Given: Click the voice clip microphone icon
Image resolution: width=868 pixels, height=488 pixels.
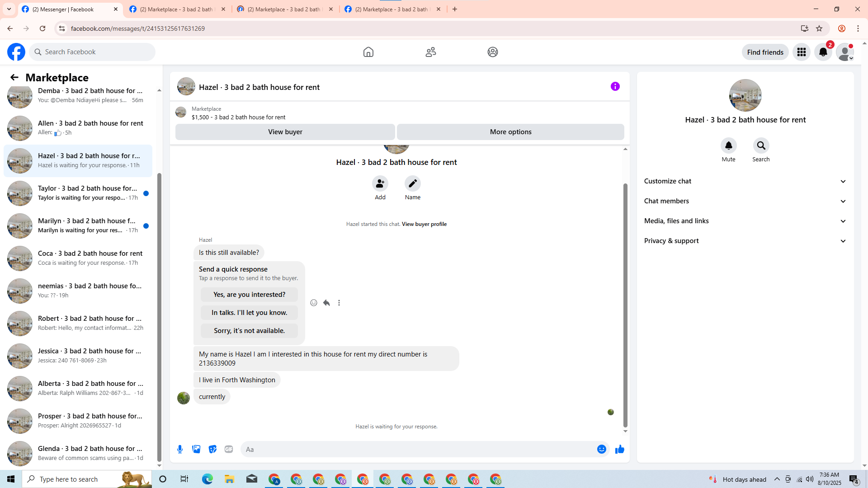Looking at the screenshot, I should click(180, 449).
